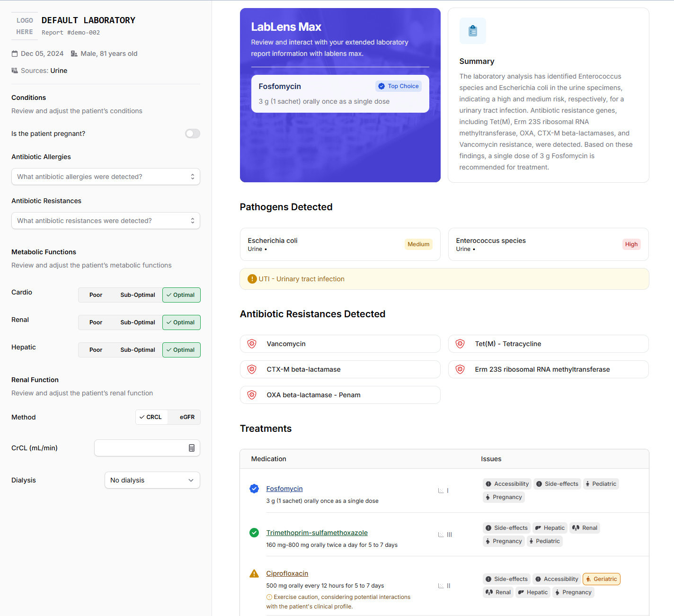Click the Pregnancy tag in Trimethoprim row
674x616 pixels.
click(x=504, y=541)
